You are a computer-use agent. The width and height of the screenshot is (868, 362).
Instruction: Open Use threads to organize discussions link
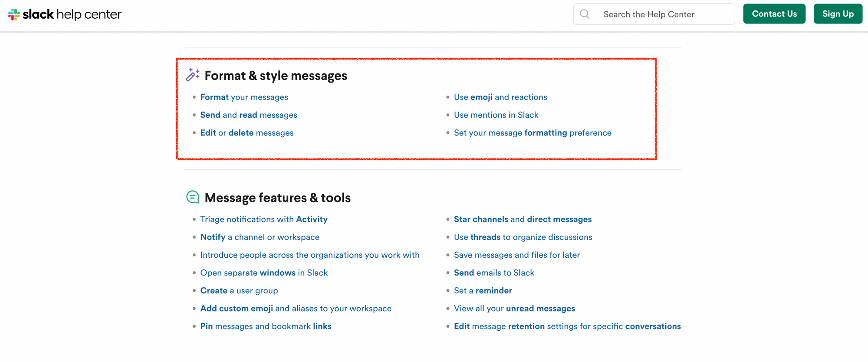point(523,237)
